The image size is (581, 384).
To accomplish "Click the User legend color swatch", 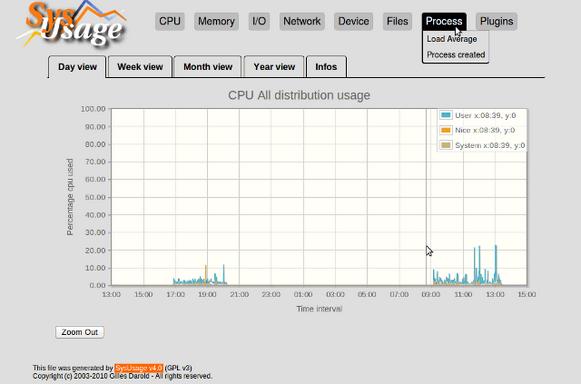I will point(446,115).
